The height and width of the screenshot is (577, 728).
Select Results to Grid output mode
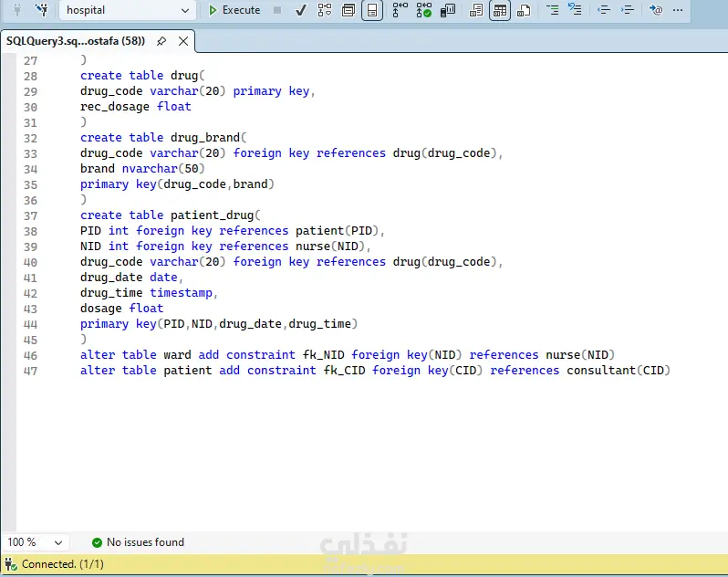point(500,10)
